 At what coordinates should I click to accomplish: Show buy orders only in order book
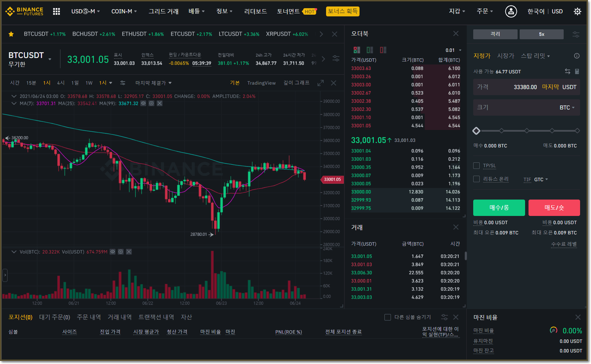[x=370, y=50]
